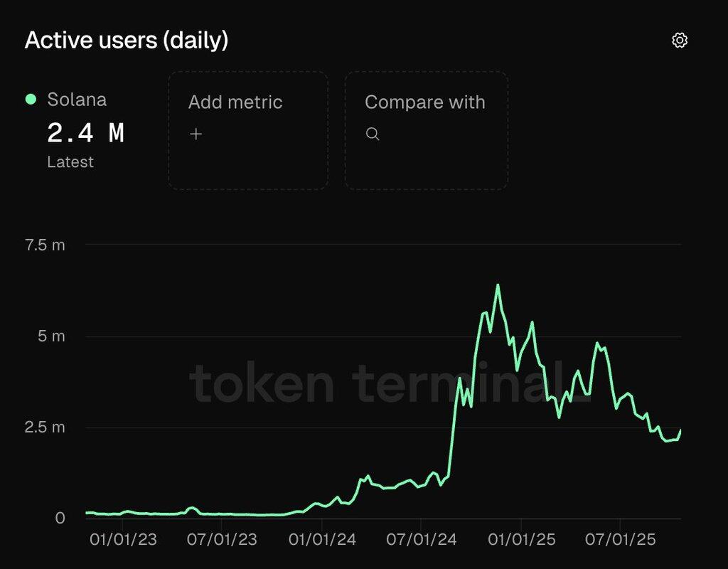Click the 01/01/25 x-axis date

coord(521,540)
